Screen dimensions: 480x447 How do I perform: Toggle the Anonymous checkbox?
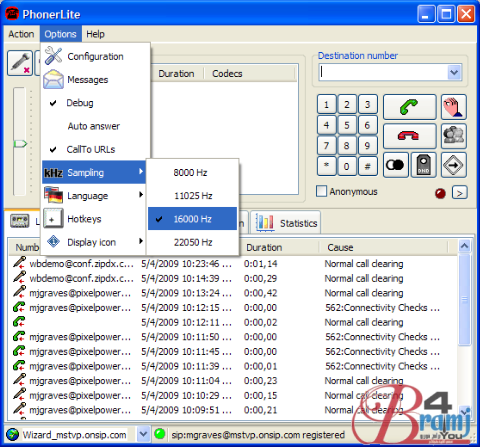[x=321, y=191]
